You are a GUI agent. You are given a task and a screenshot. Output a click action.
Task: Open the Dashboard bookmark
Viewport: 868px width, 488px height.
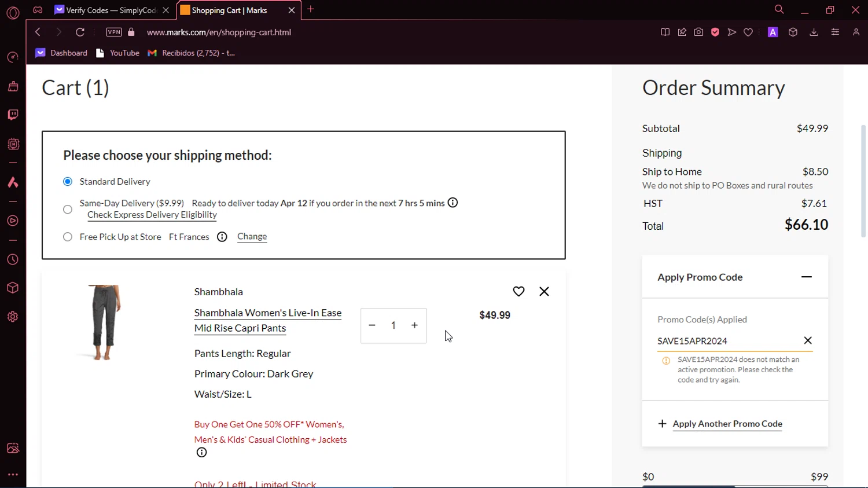pyautogui.click(x=61, y=53)
